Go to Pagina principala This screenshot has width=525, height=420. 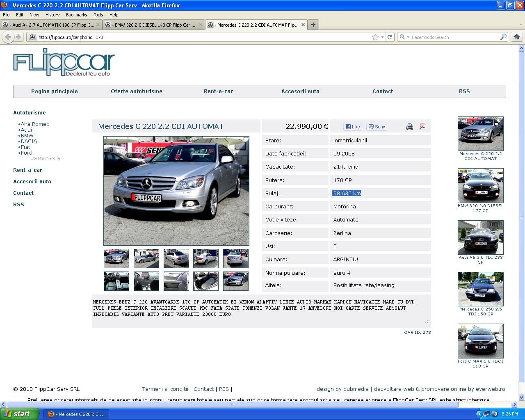[x=55, y=91]
